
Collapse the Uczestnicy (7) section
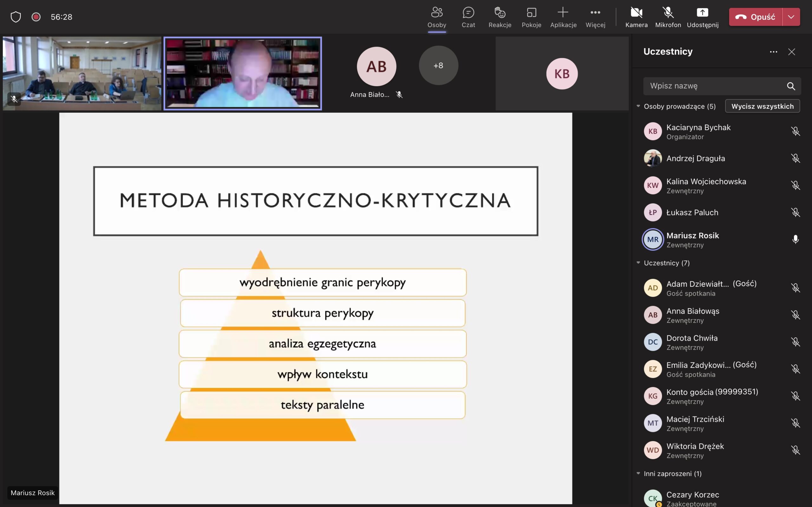(638, 263)
